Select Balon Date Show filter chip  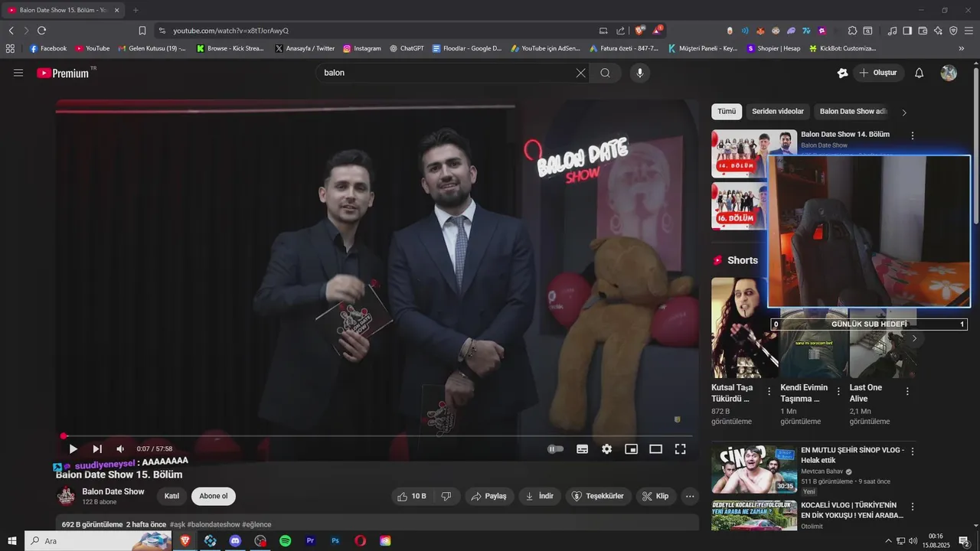click(853, 112)
